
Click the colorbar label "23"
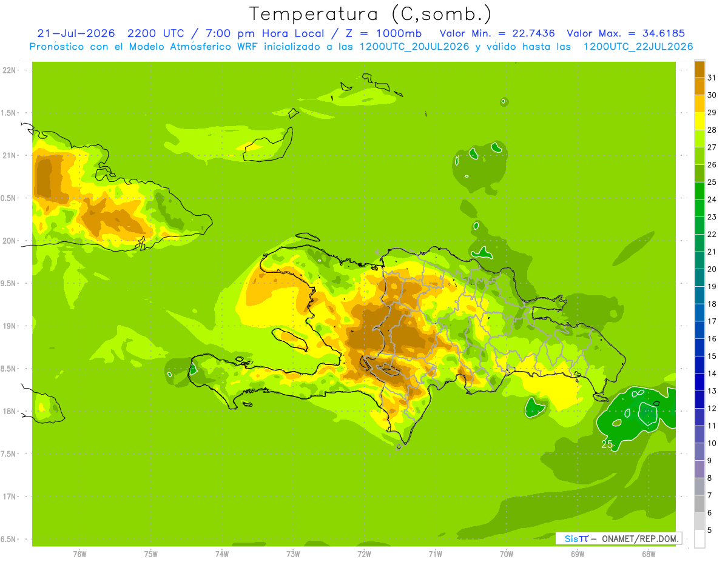point(712,217)
